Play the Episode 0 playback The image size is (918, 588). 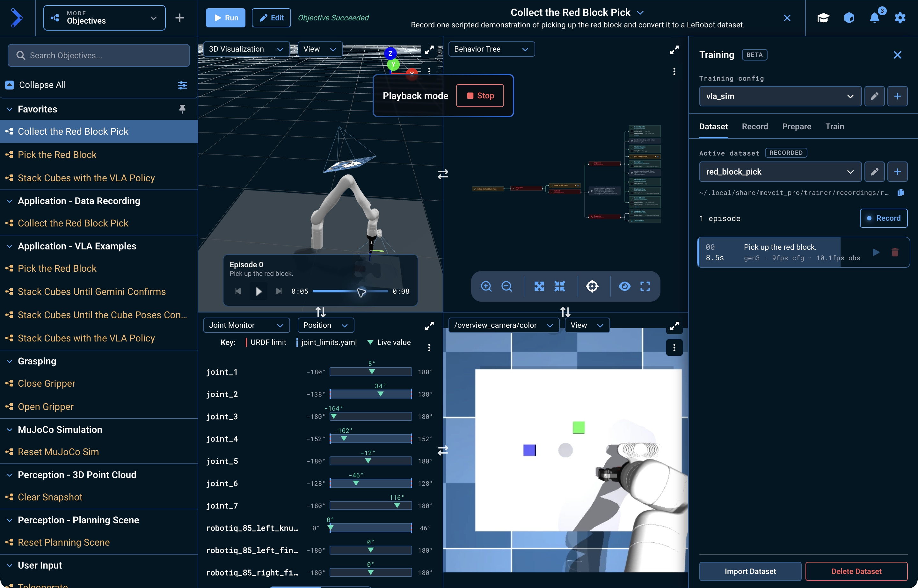259,291
